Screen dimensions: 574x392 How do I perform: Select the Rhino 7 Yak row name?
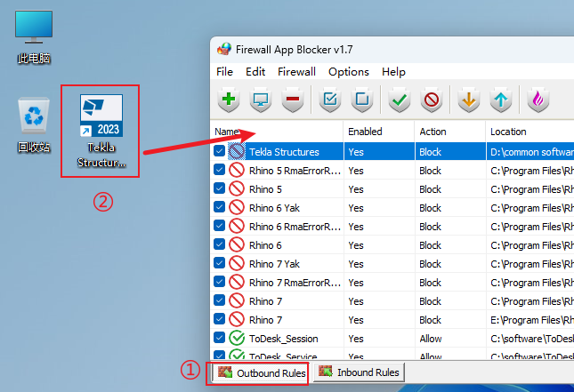[x=274, y=264]
